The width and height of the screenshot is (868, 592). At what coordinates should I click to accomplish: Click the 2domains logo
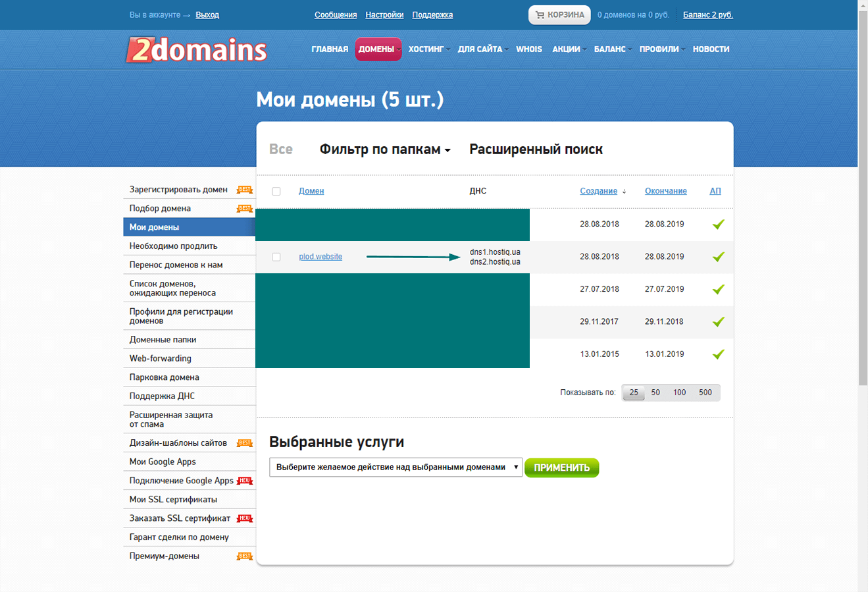(x=196, y=49)
